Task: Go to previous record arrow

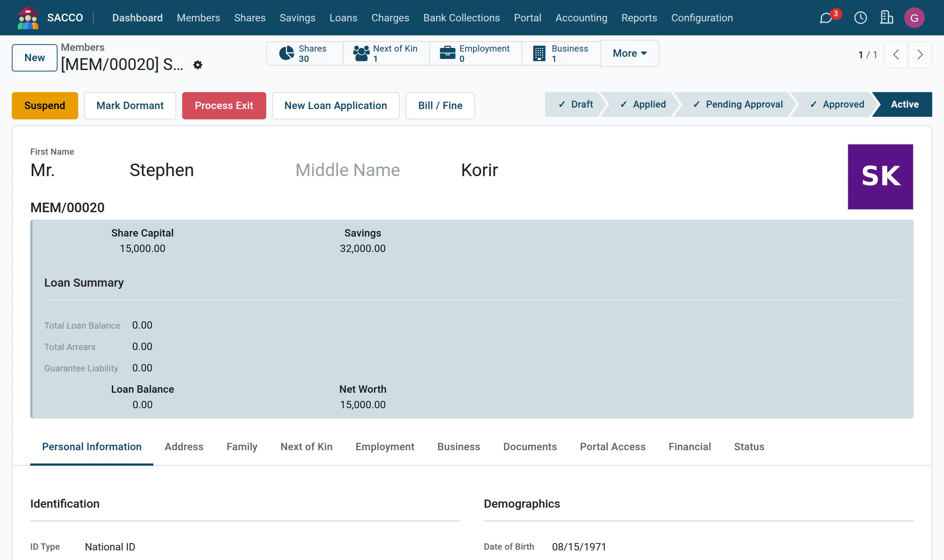Action: [x=896, y=55]
